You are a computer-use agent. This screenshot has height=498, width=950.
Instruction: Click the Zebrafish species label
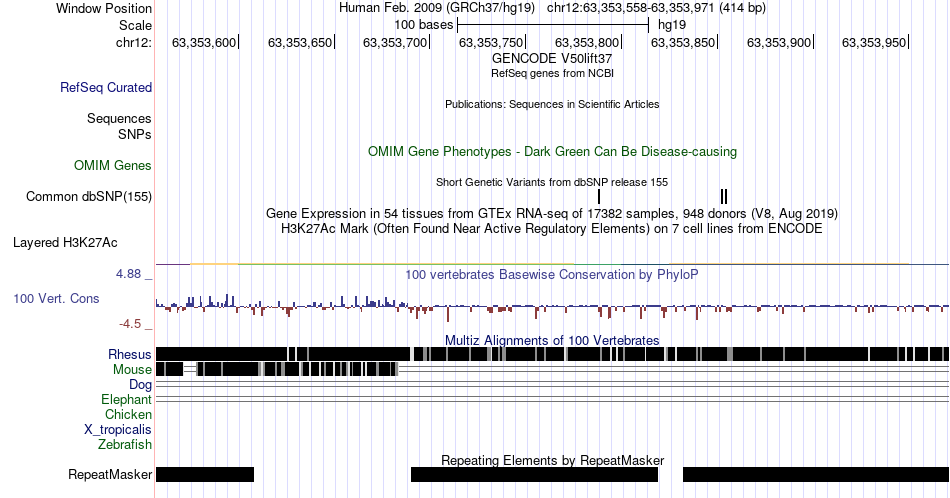tap(125, 445)
